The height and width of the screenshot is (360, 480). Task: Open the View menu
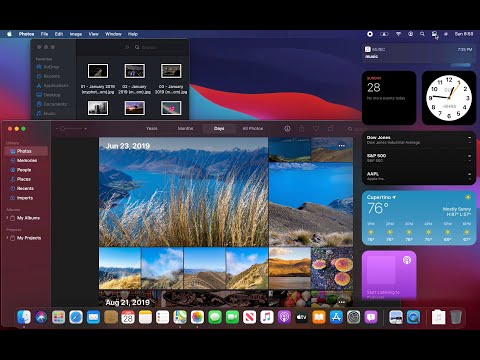94,34
